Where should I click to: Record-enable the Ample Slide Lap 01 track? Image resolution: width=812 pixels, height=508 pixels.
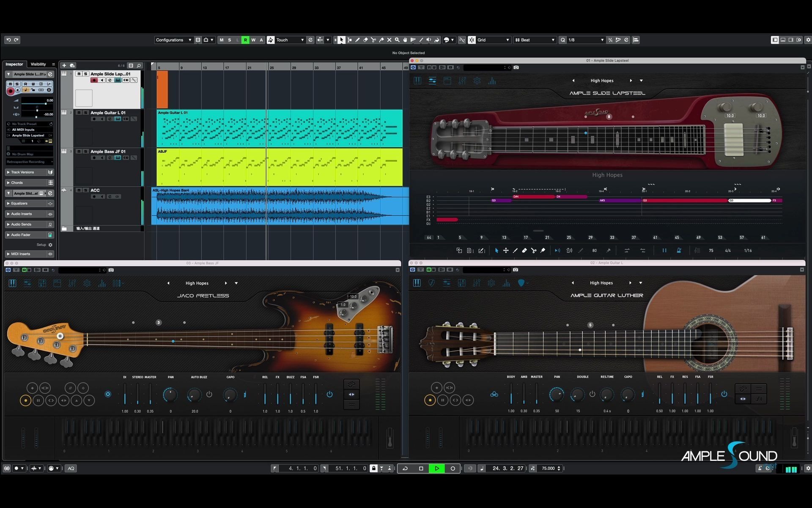pyautogui.click(x=94, y=80)
